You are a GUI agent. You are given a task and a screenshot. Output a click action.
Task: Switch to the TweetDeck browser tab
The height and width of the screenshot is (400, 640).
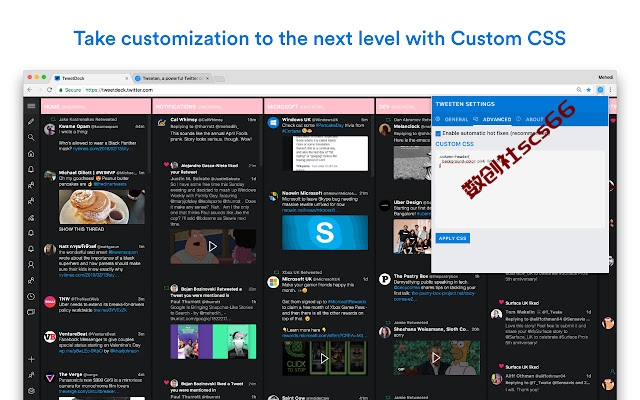pyautogui.click(x=91, y=78)
